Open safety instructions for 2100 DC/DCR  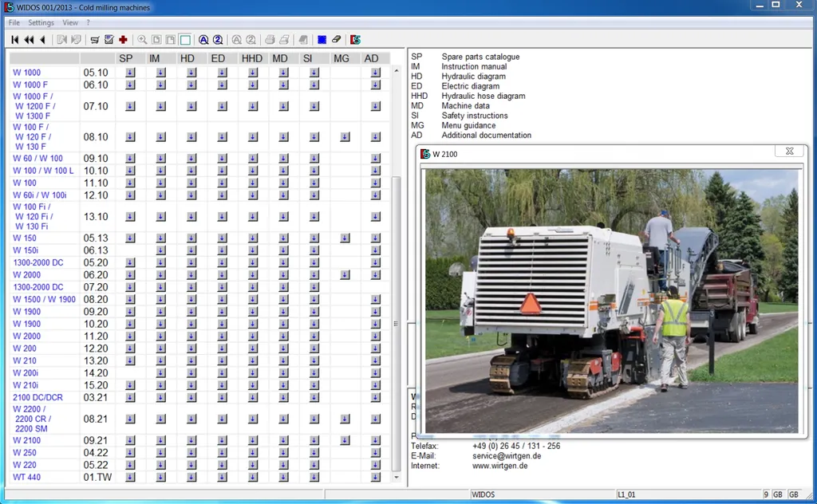314,397
